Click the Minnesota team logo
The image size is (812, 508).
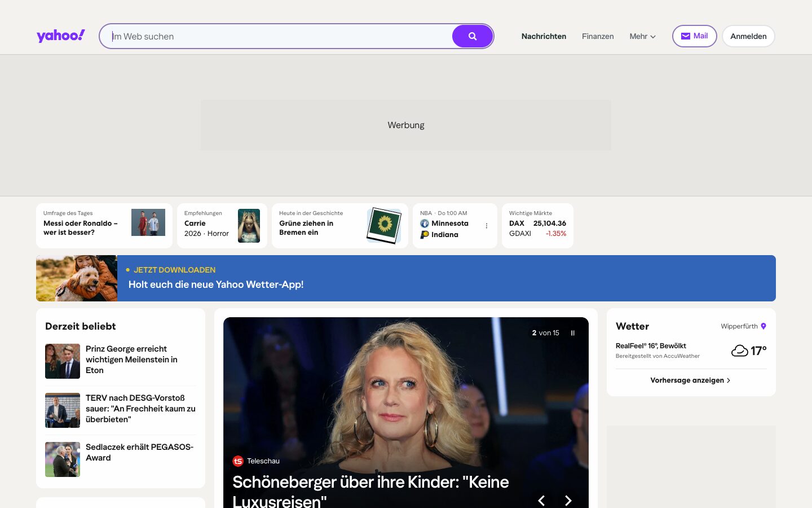click(425, 224)
